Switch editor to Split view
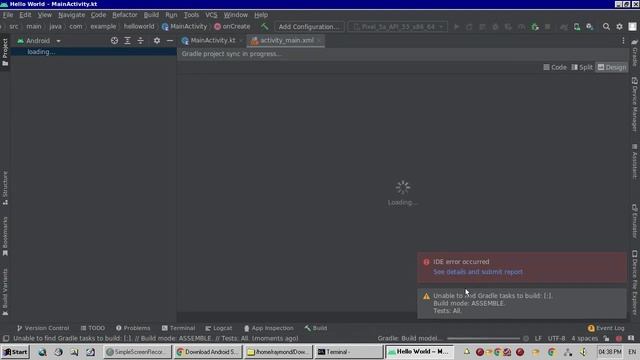The image size is (640, 360). [582, 67]
